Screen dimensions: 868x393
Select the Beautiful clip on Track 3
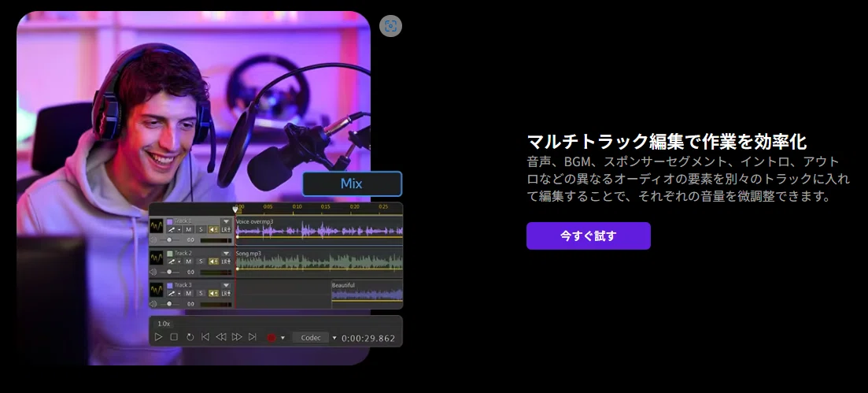coord(367,294)
